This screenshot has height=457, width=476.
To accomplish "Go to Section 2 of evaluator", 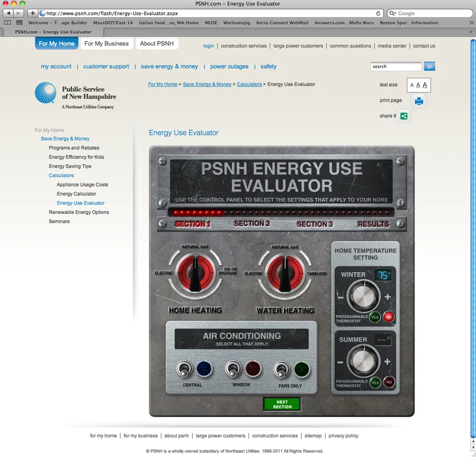I will [x=252, y=224].
